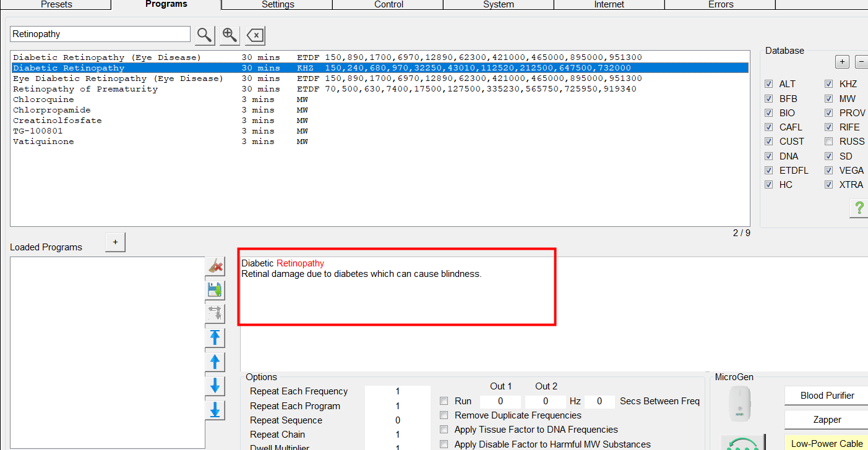Start the search with the magnifier icon
Screen dimensions: 868x450
[x=205, y=35]
